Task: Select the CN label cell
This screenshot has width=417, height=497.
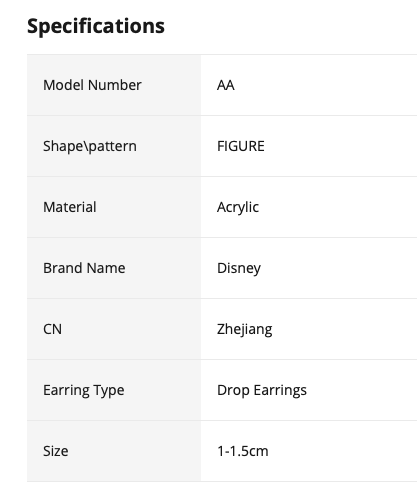Action: click(114, 329)
